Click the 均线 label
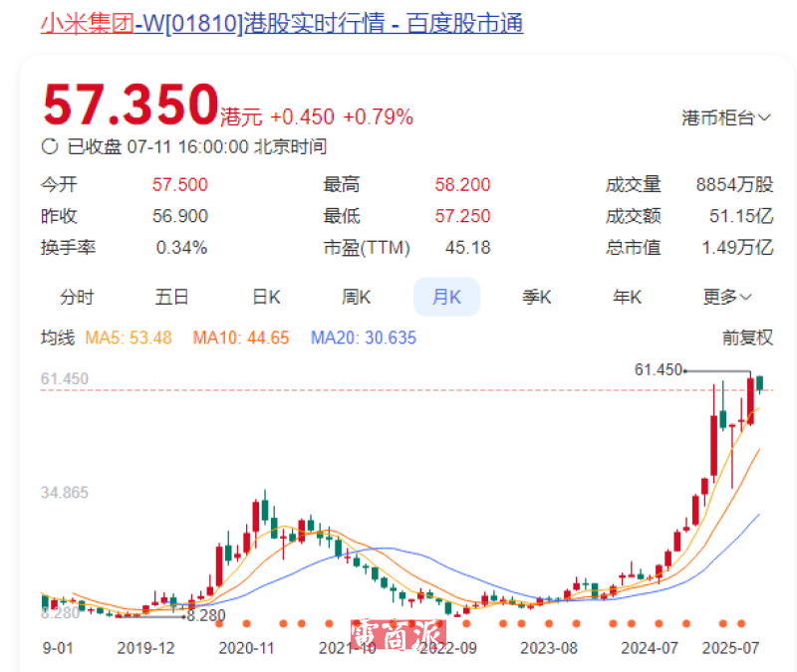This screenshot has width=797, height=672. coord(58,337)
